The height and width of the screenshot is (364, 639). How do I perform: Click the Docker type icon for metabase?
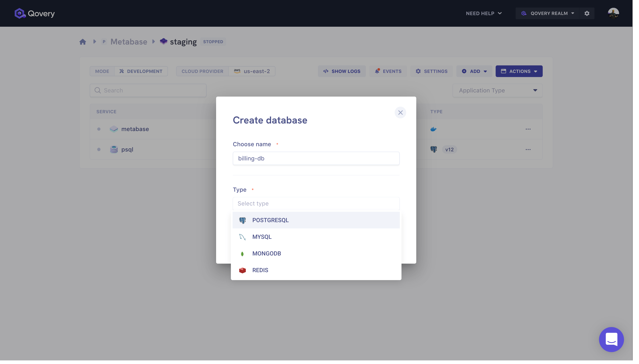433,129
